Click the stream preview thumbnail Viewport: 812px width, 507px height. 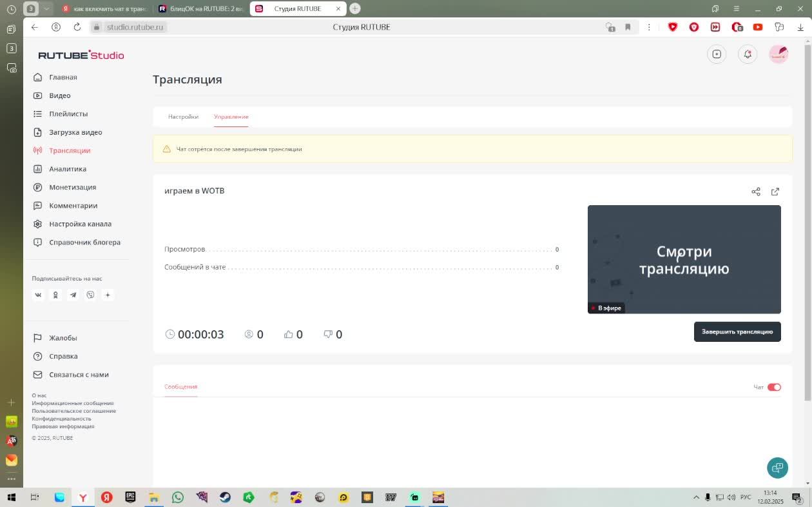(684, 259)
